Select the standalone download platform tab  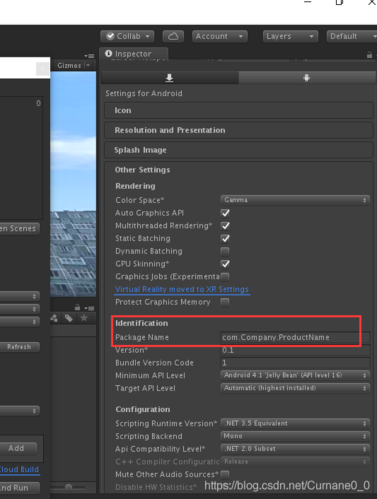pyautogui.click(x=170, y=78)
